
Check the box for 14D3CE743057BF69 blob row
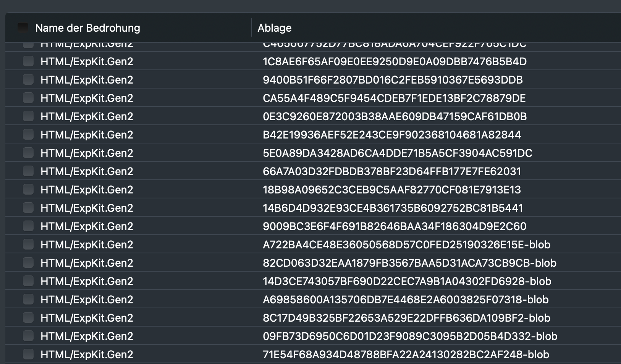[28, 281]
